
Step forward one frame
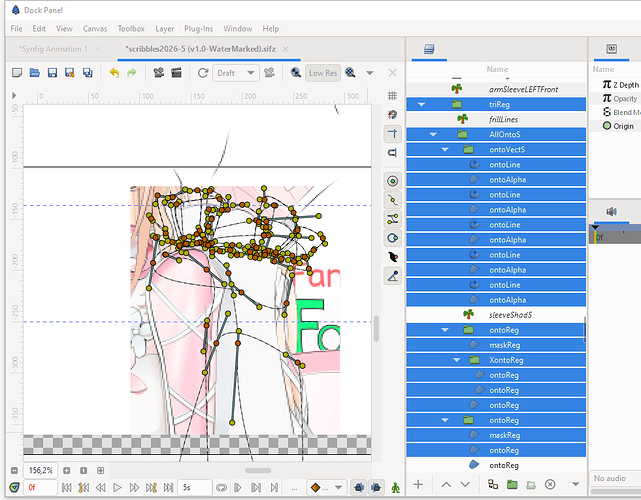(x=134, y=487)
